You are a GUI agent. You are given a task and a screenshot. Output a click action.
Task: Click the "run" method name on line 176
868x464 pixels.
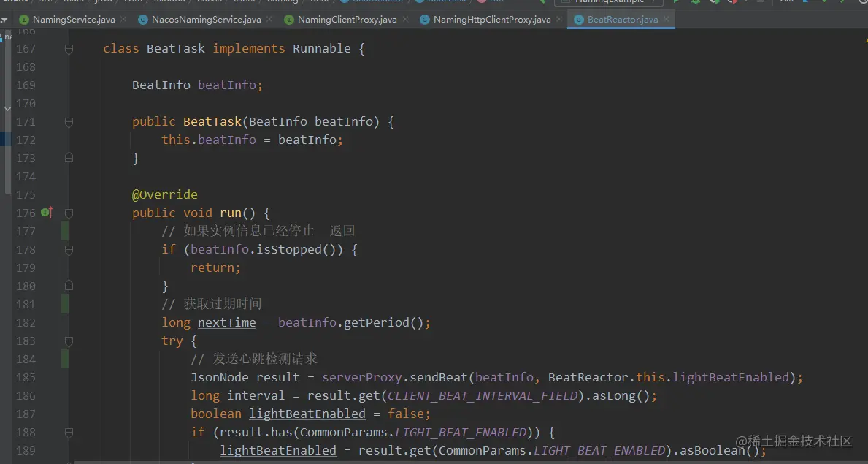(x=231, y=213)
